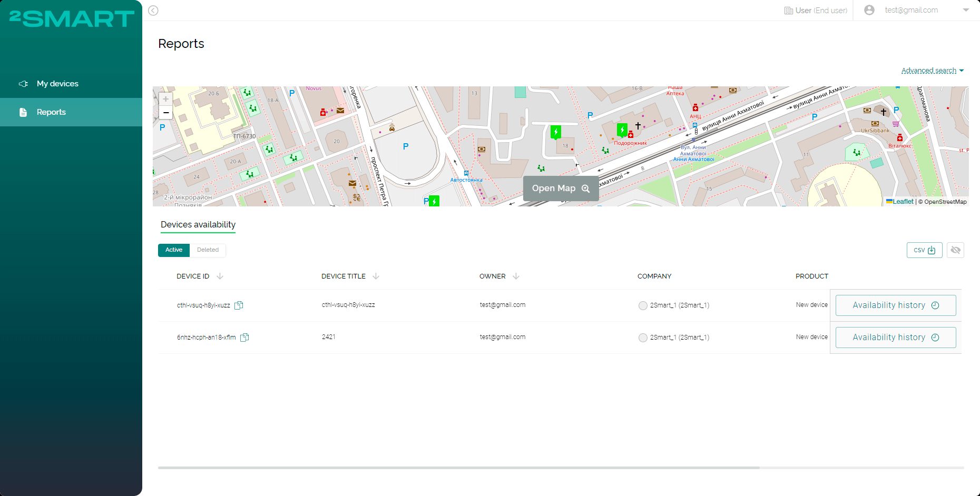The width and height of the screenshot is (980, 496).
Task: Collapse the sidebar with the back arrow icon
Action: [153, 11]
